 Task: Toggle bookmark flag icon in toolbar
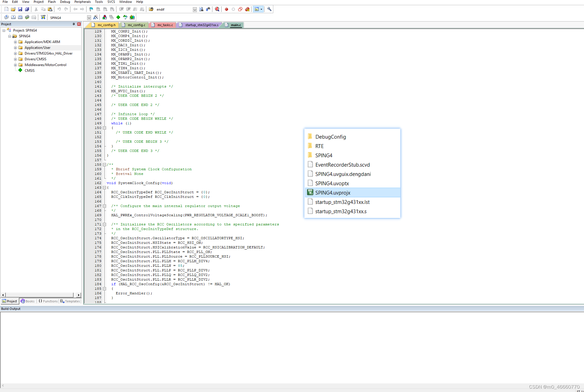point(91,9)
